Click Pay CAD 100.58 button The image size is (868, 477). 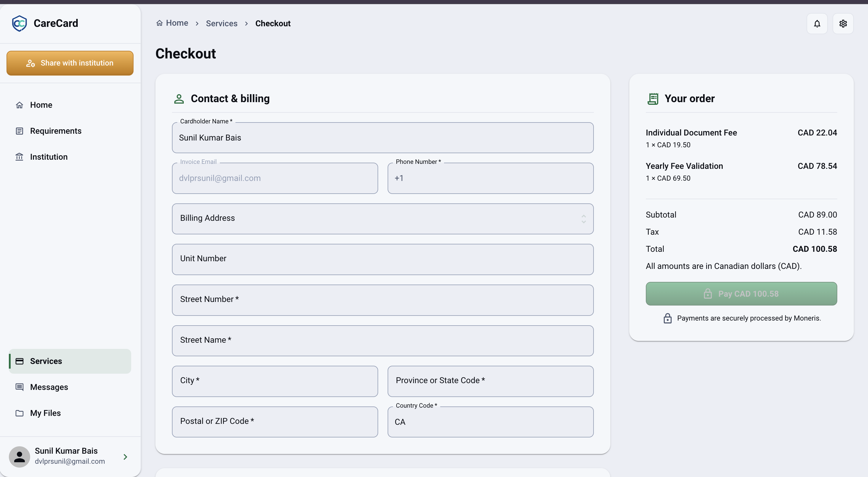click(x=741, y=294)
